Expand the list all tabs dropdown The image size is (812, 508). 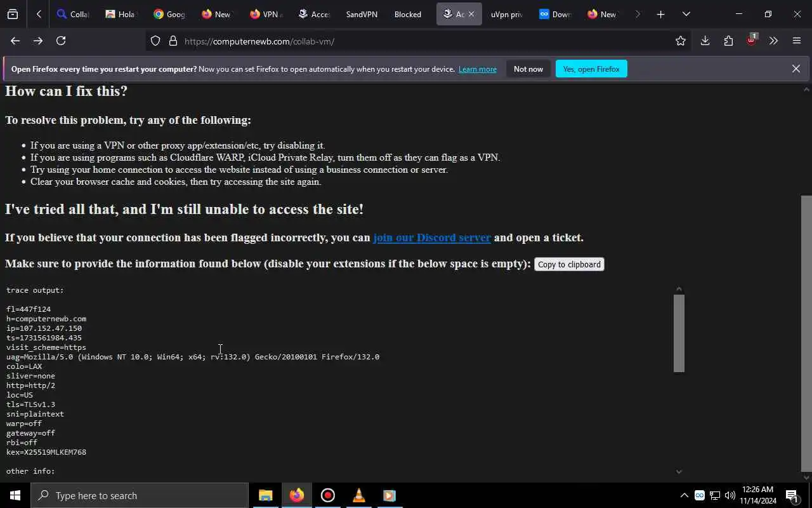coord(686,14)
